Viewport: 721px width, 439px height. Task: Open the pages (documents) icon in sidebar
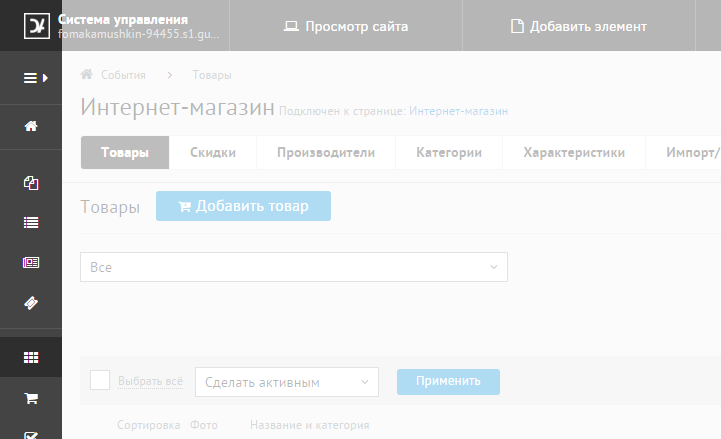tap(31, 183)
